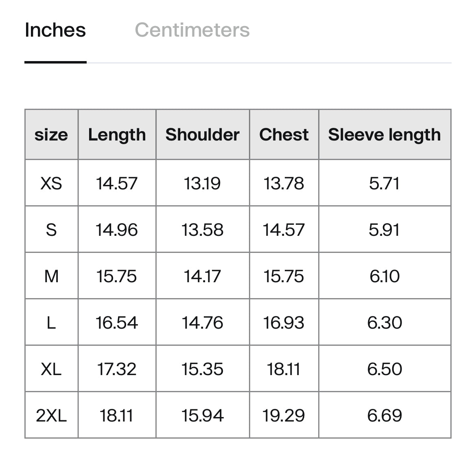This screenshot has width=476, height=459.
Task: Click the XL length value 17.32
Action: [x=117, y=369]
